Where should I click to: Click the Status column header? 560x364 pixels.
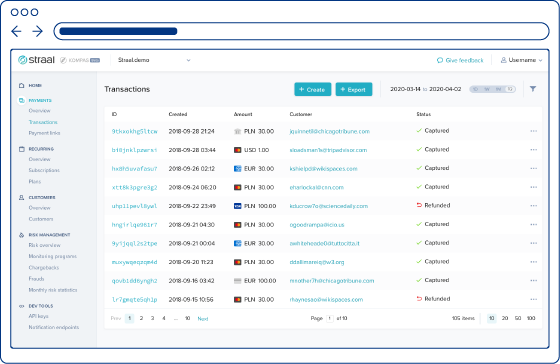click(x=424, y=114)
